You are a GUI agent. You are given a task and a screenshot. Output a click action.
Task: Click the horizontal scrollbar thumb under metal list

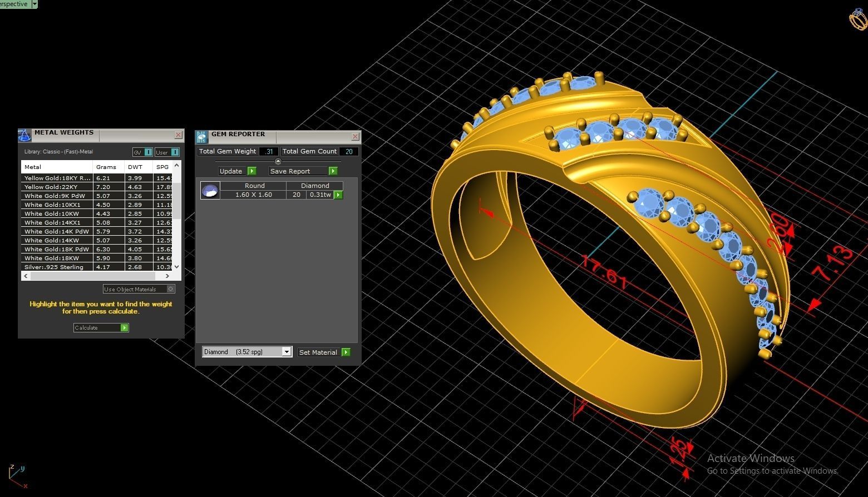[92, 276]
